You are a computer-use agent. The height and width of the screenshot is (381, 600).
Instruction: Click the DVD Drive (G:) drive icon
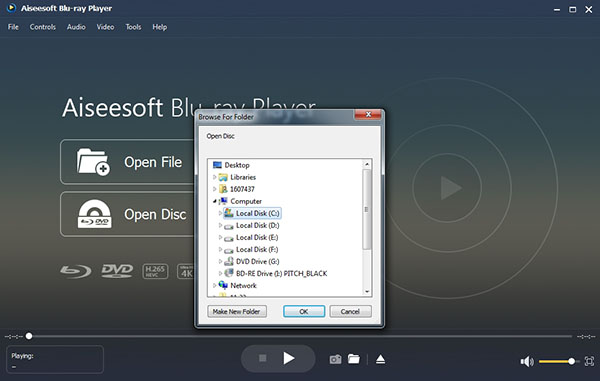pos(229,261)
